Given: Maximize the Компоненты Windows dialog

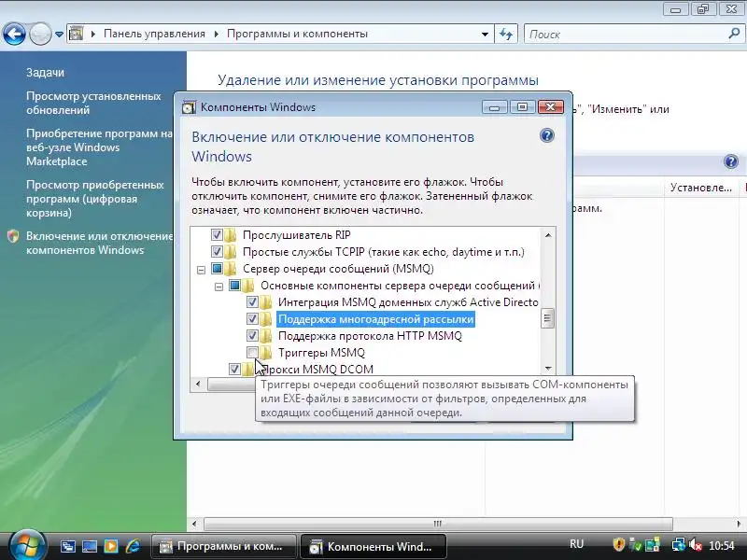Looking at the screenshot, I should click(x=522, y=107).
